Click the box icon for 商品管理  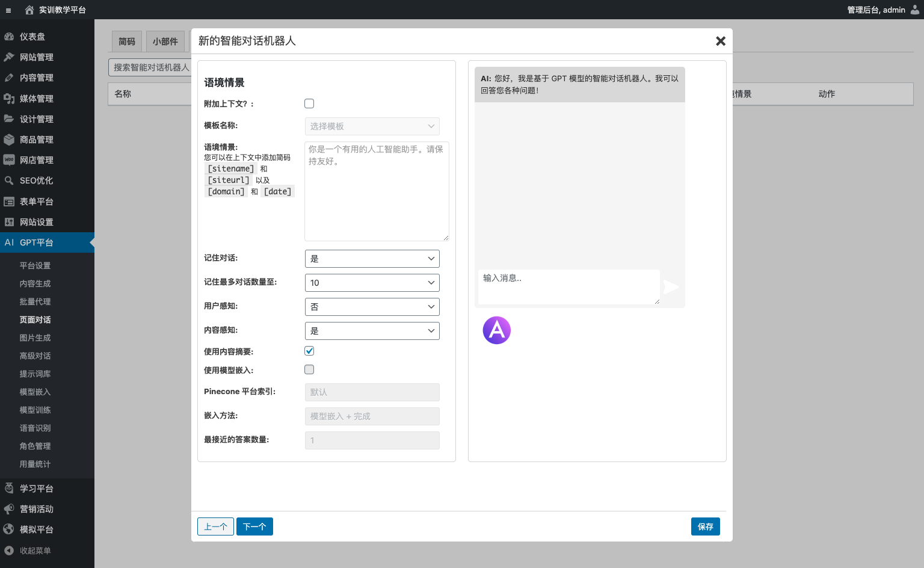(9, 140)
